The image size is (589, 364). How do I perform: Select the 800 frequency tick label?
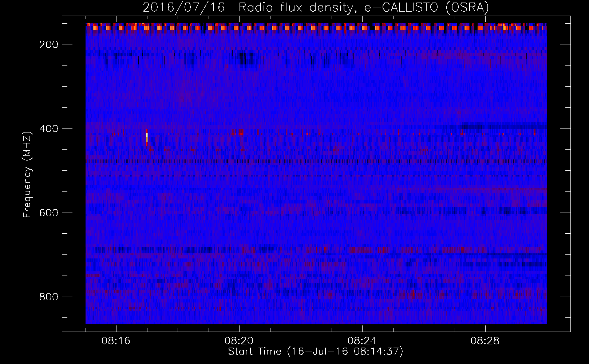click(x=49, y=297)
